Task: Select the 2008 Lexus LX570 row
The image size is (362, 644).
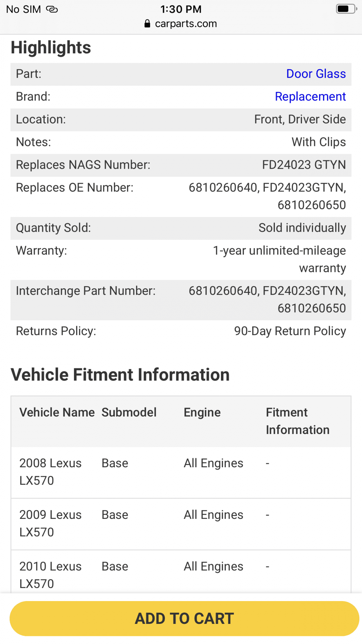Action: pos(181,472)
